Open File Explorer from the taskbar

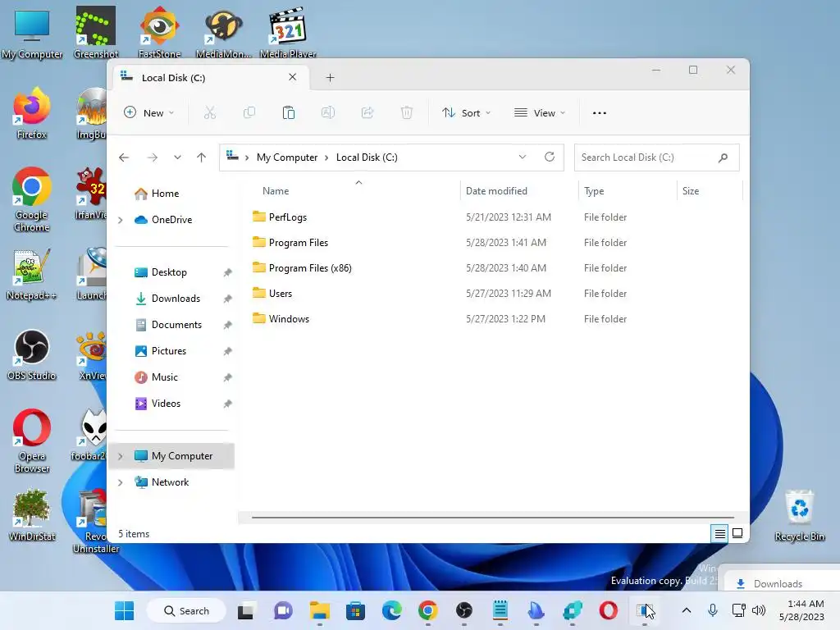point(319,610)
